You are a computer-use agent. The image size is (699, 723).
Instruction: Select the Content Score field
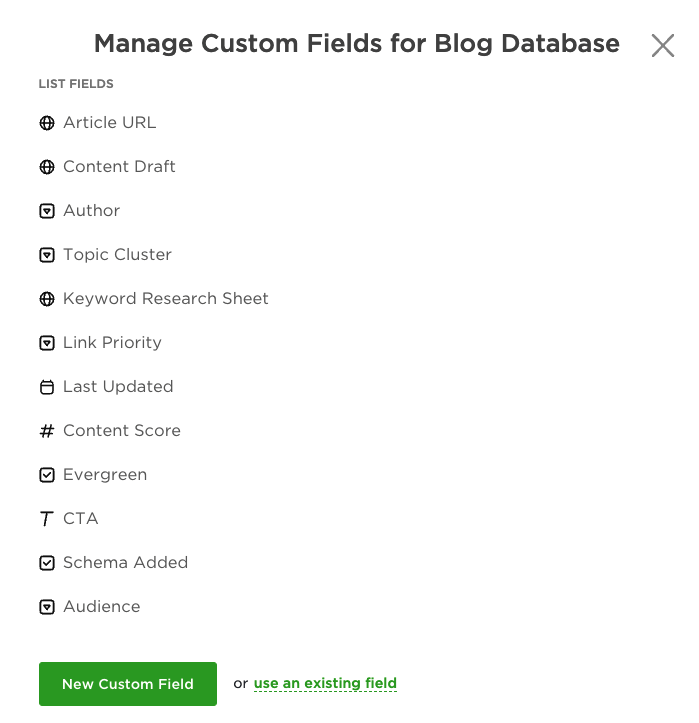pyautogui.click(x=122, y=431)
